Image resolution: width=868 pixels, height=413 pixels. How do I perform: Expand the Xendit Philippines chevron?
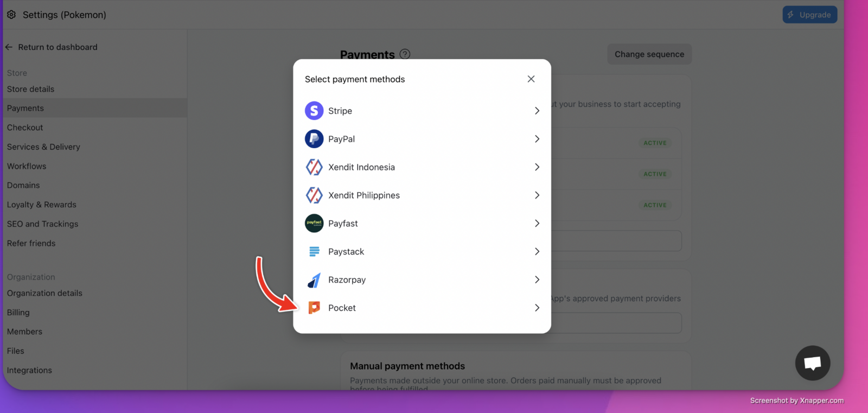537,195
